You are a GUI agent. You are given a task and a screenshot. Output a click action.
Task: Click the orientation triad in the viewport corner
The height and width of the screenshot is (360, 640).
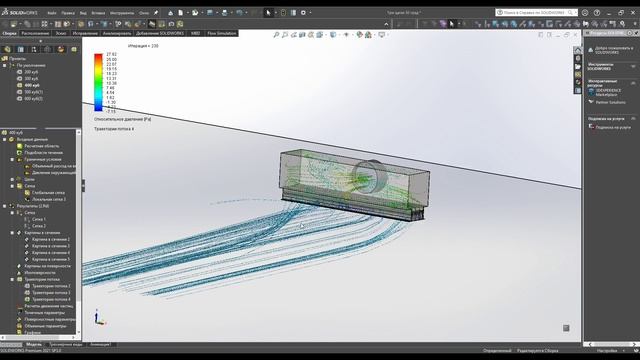click(x=99, y=318)
